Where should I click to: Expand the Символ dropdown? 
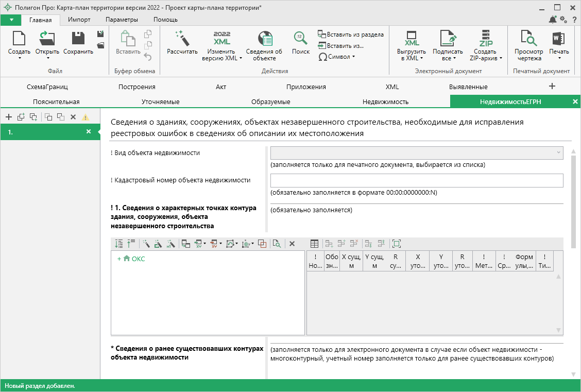pos(337,57)
